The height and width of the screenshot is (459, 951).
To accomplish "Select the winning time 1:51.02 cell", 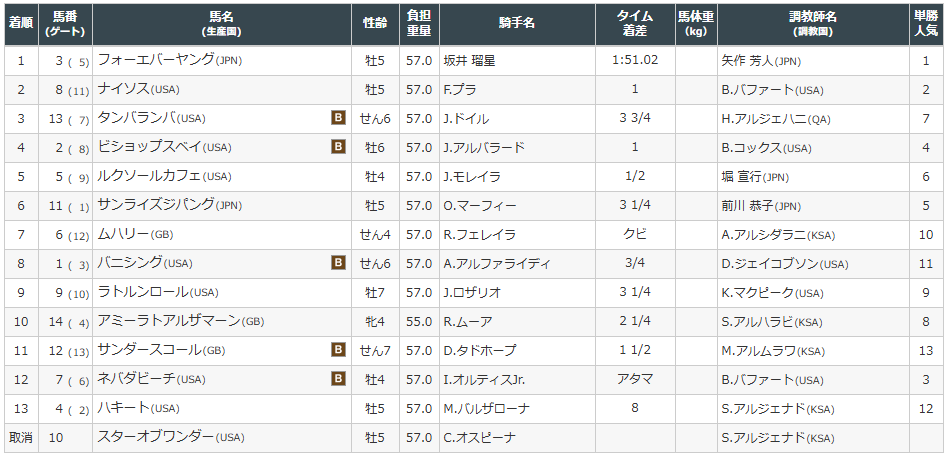I will (634, 61).
